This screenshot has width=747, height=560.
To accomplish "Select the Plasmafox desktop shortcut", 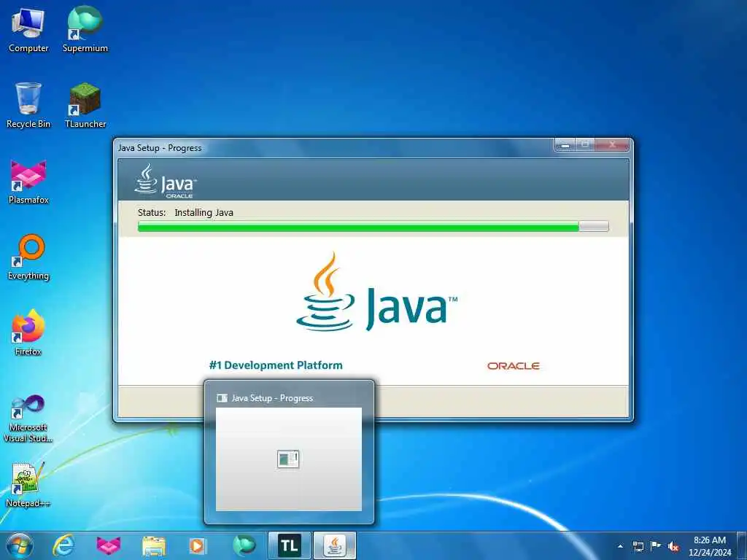I will pos(28,182).
